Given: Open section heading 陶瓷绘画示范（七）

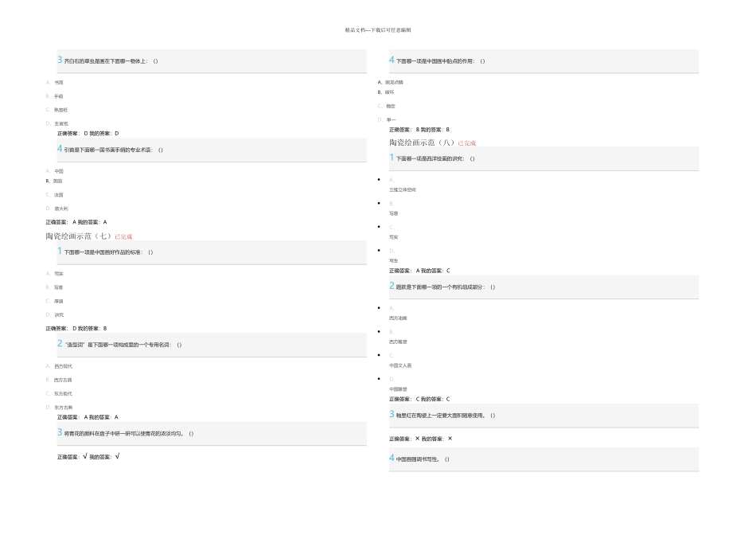Looking at the screenshot, I should (79, 236).
